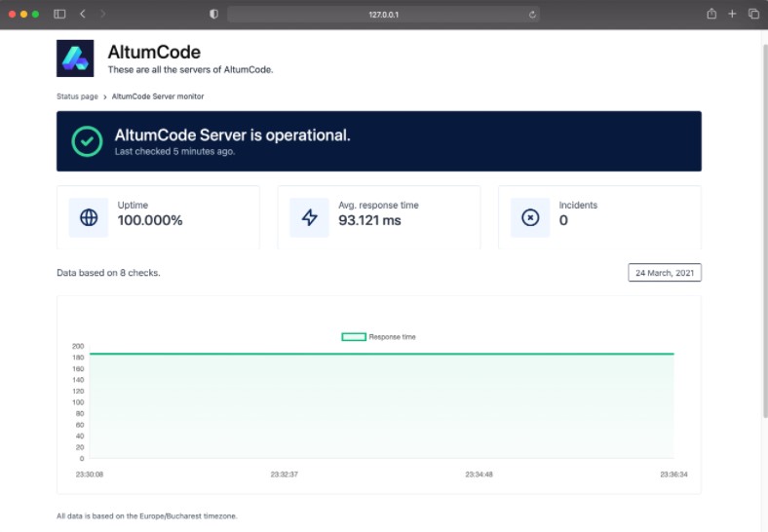Click 'Last checked 5 minutes ago.' text
The width and height of the screenshot is (768, 532).
[174, 151]
